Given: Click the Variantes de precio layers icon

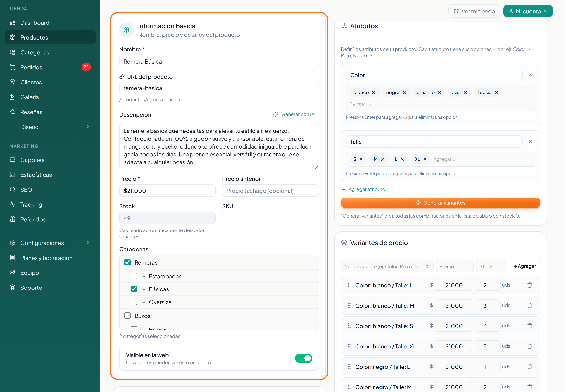Looking at the screenshot, I should (x=344, y=243).
